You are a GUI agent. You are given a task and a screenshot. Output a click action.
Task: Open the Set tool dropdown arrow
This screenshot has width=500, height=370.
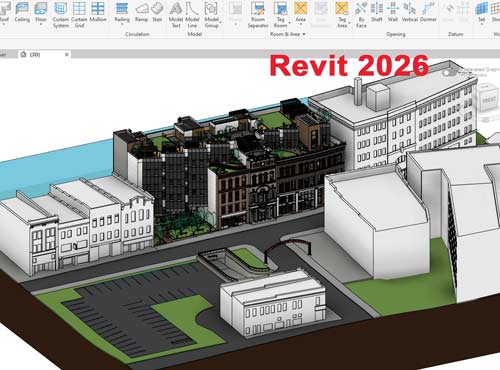click(x=482, y=24)
